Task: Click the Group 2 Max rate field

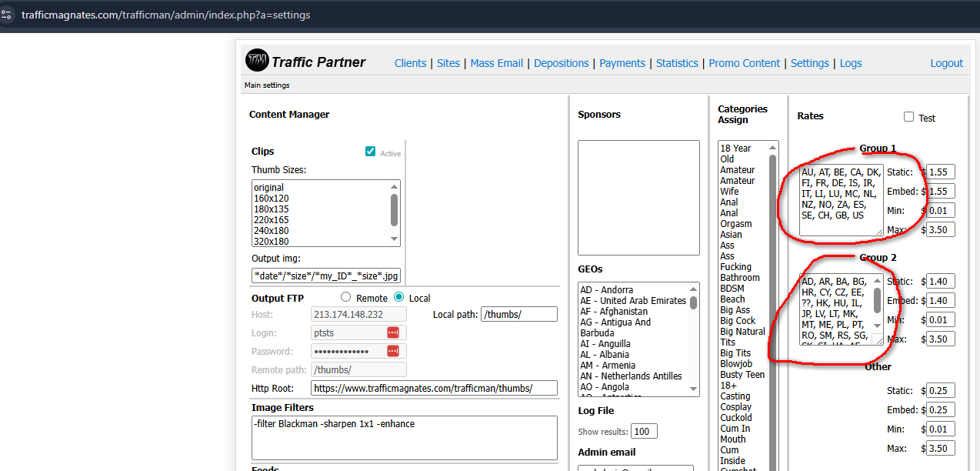Action: 941,339
